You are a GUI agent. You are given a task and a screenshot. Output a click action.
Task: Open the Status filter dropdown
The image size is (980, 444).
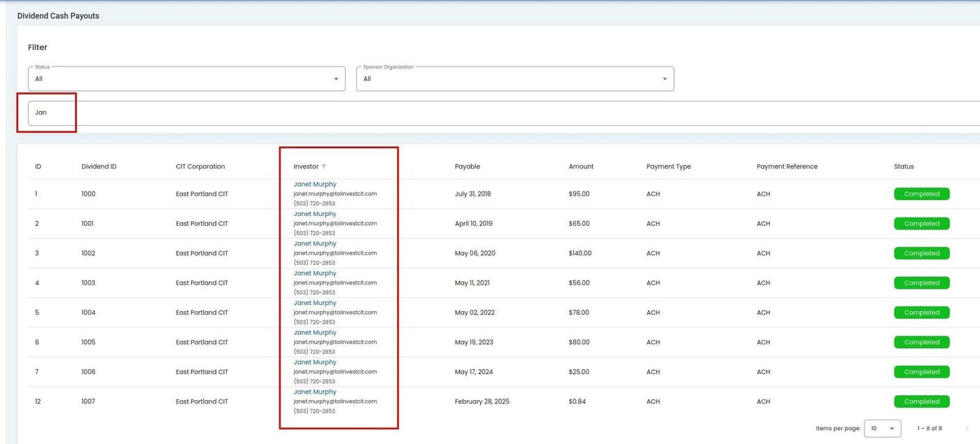point(186,79)
